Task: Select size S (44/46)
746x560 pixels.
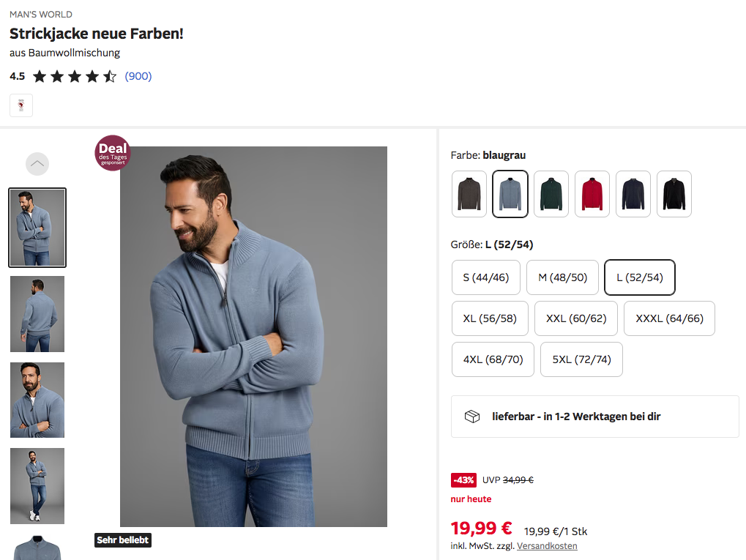Action: 486,277
